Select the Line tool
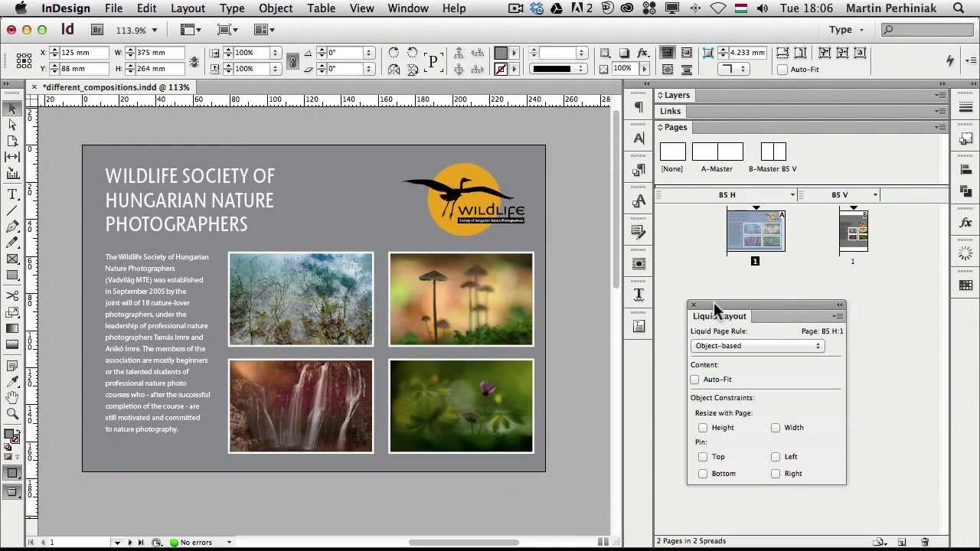 pos(12,210)
